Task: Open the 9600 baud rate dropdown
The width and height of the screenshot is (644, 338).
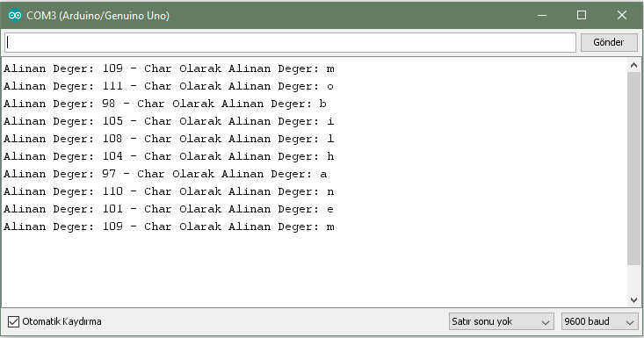Action: pyautogui.click(x=600, y=321)
